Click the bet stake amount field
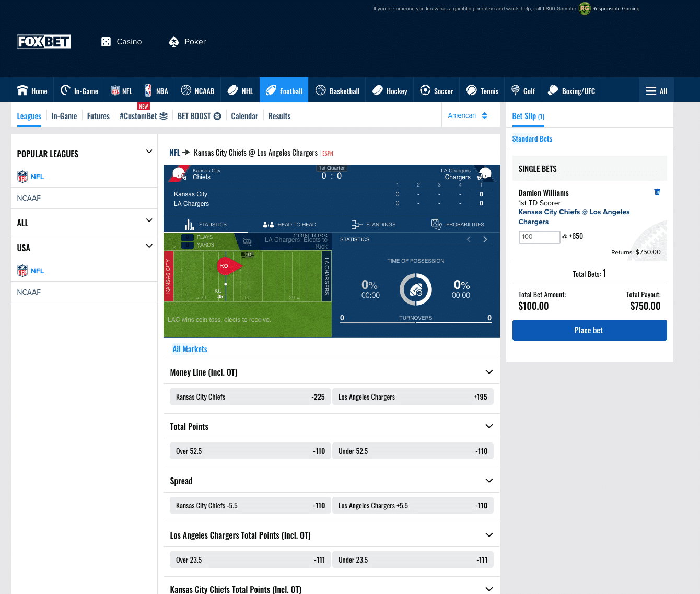The height and width of the screenshot is (594, 700). (539, 237)
